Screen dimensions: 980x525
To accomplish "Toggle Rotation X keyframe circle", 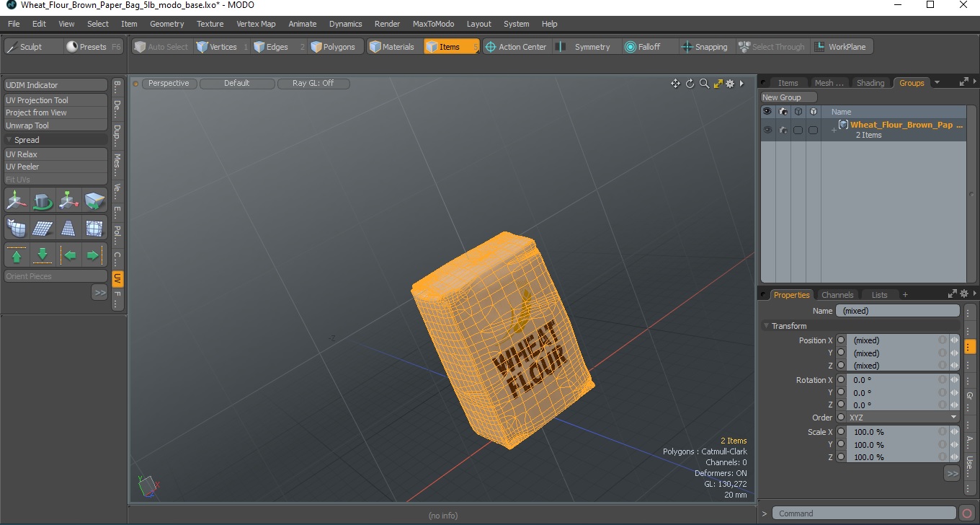I will click(841, 380).
